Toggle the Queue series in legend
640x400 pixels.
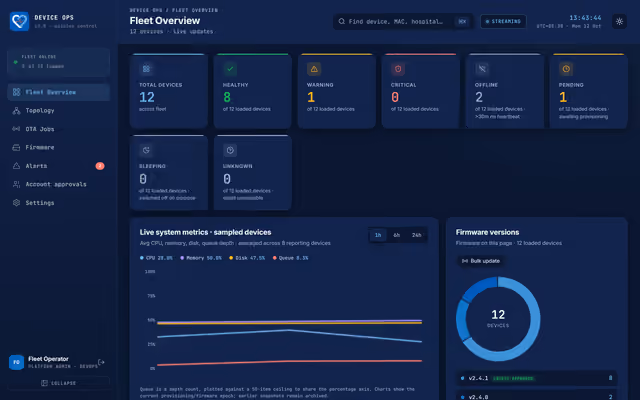tap(291, 258)
